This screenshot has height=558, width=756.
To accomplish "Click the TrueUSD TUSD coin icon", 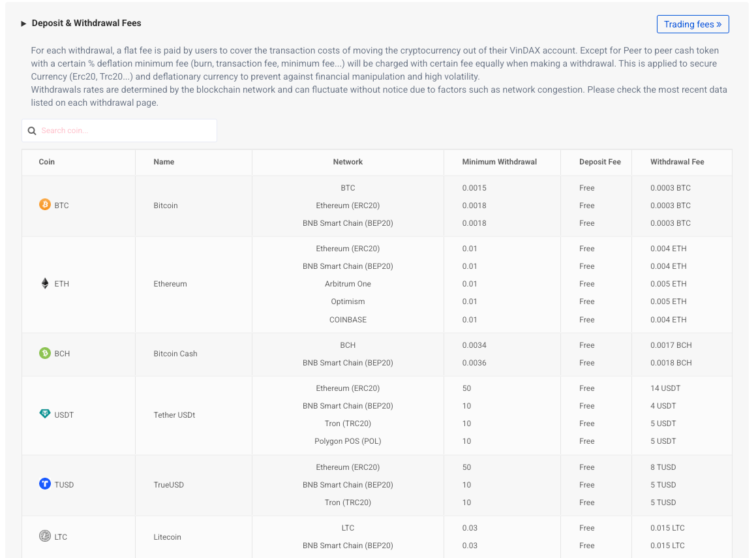I will (45, 484).
